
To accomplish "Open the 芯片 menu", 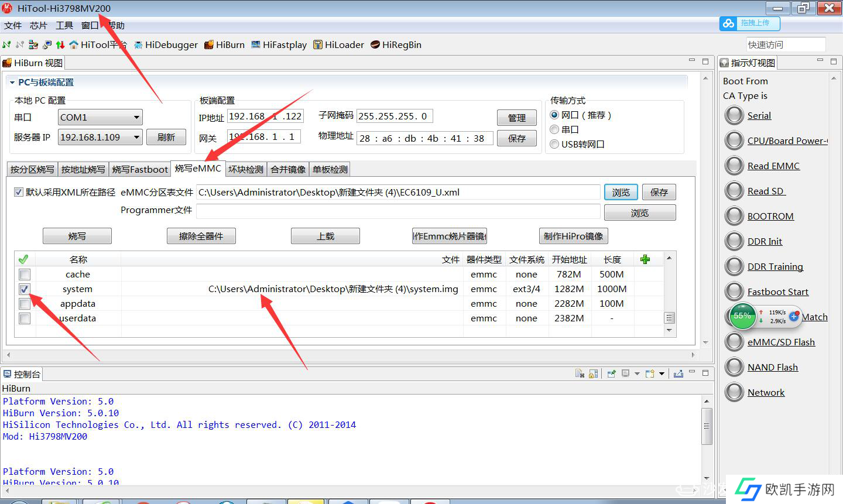I will click(38, 26).
